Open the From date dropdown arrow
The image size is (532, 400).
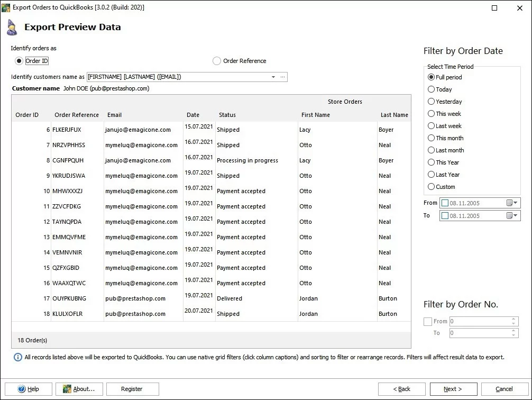(514, 203)
